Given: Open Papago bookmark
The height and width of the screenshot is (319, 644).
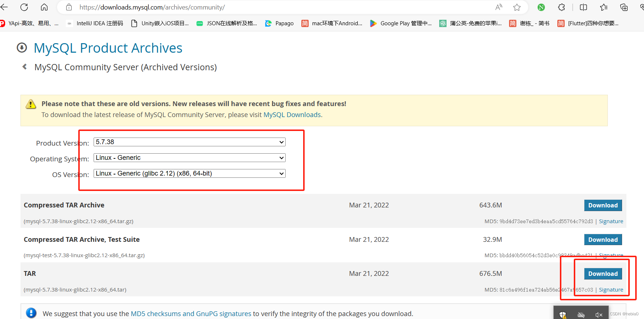Looking at the screenshot, I should tap(279, 23).
